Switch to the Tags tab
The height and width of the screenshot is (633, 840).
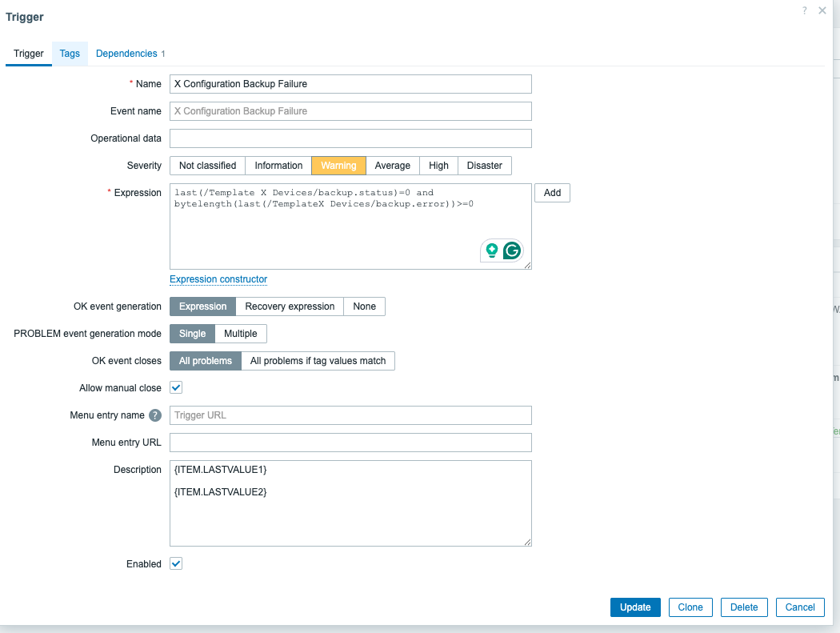[x=70, y=54]
